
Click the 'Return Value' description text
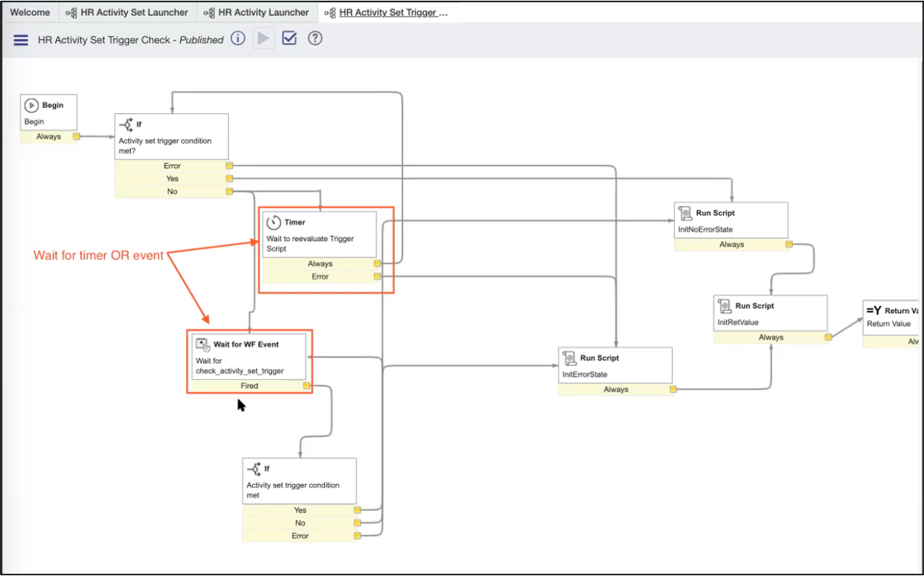[889, 324]
